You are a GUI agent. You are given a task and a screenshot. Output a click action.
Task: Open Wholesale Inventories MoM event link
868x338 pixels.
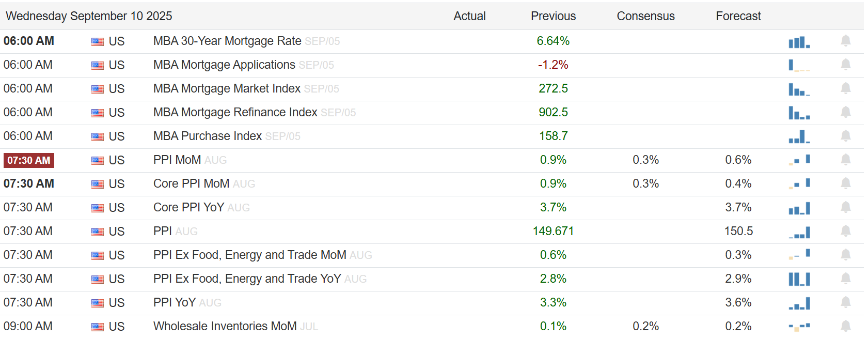225,326
